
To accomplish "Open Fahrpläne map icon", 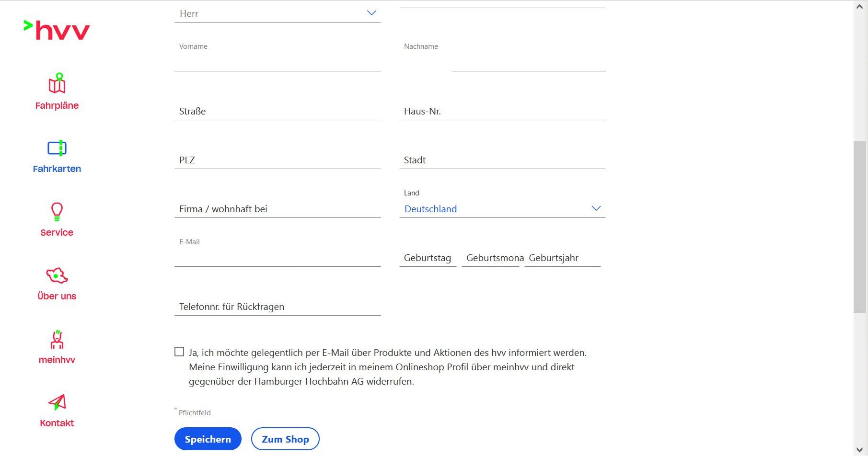I will click(57, 84).
